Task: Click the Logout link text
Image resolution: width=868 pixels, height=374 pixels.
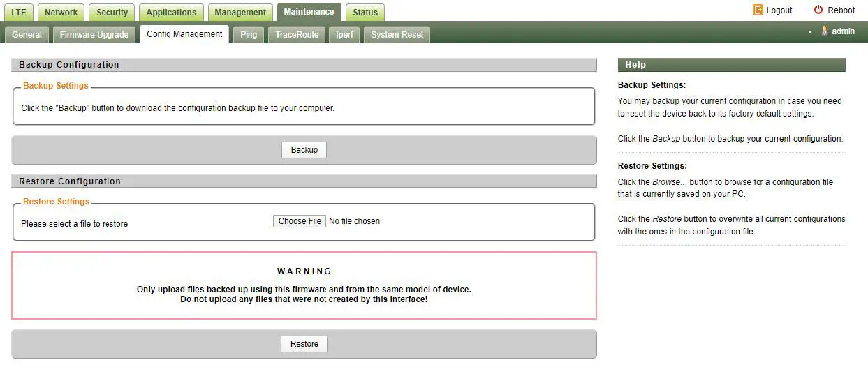Action: click(779, 10)
